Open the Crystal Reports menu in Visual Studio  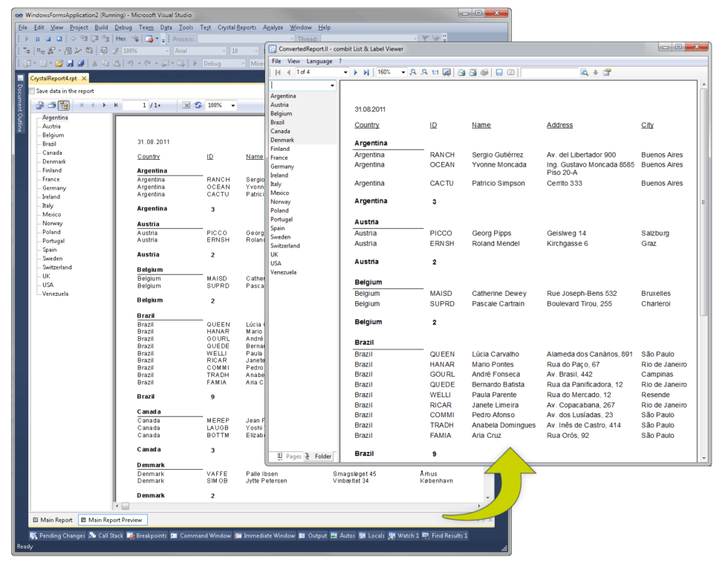(x=236, y=27)
